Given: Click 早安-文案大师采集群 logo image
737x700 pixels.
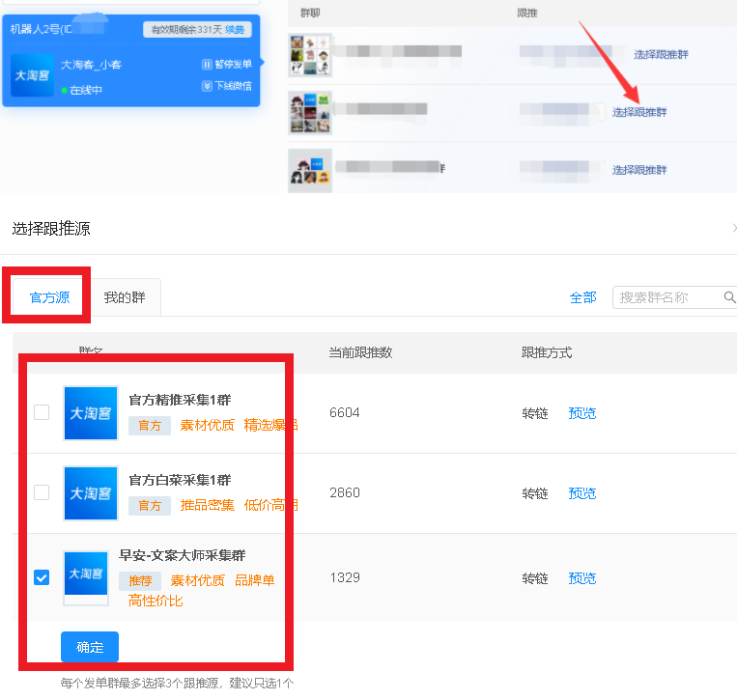Looking at the screenshot, I should point(86,577).
